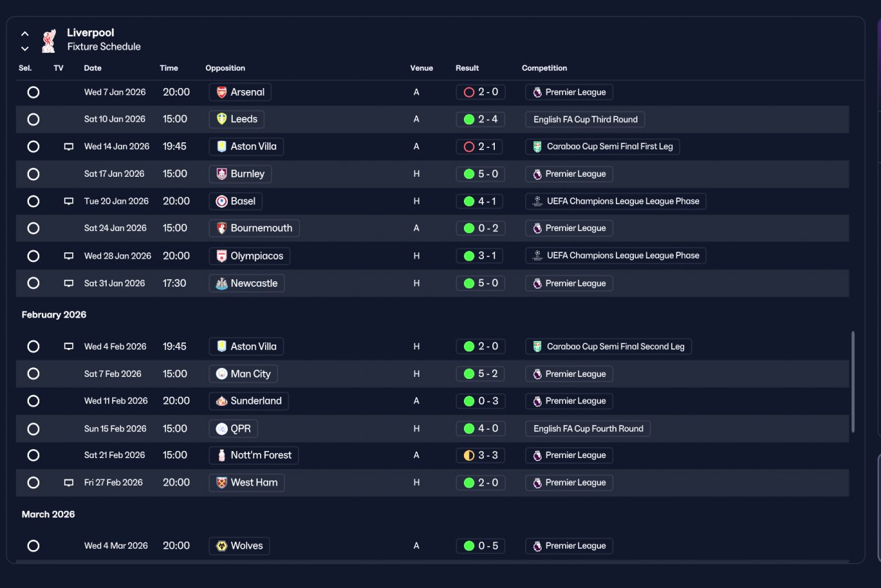
Task: Click the Champions League logo on the Olympiacos row
Action: (538, 256)
